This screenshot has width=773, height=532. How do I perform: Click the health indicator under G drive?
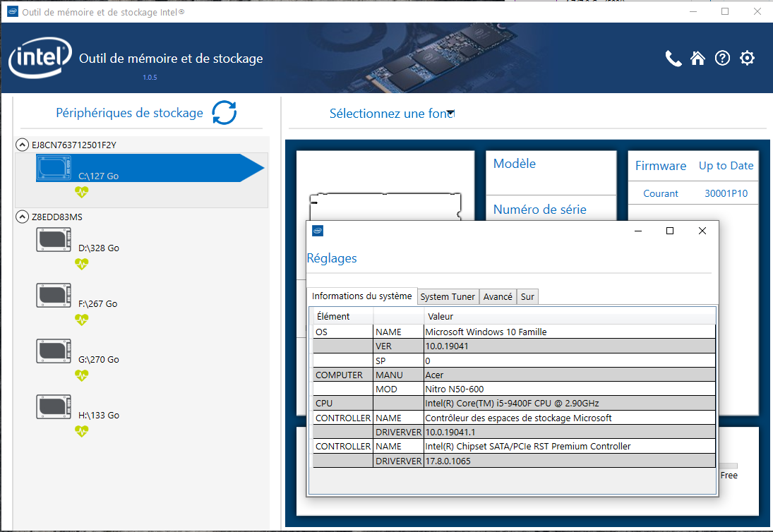coord(82,375)
